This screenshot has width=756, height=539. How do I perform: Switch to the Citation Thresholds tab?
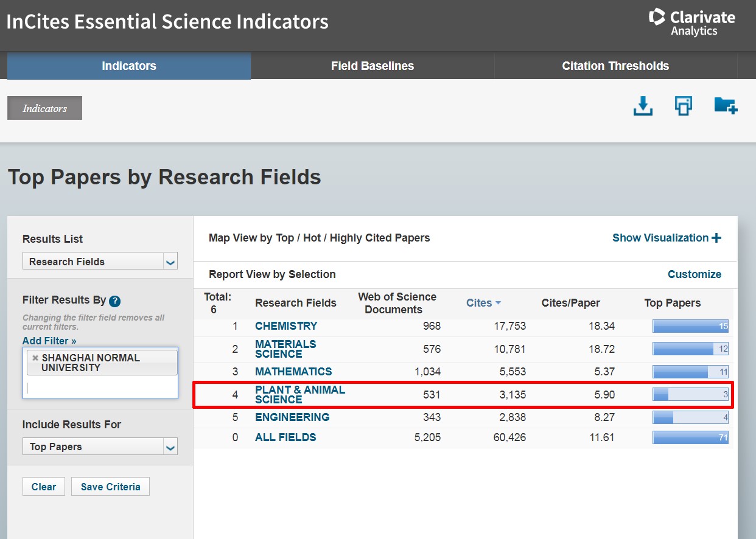[x=615, y=66]
